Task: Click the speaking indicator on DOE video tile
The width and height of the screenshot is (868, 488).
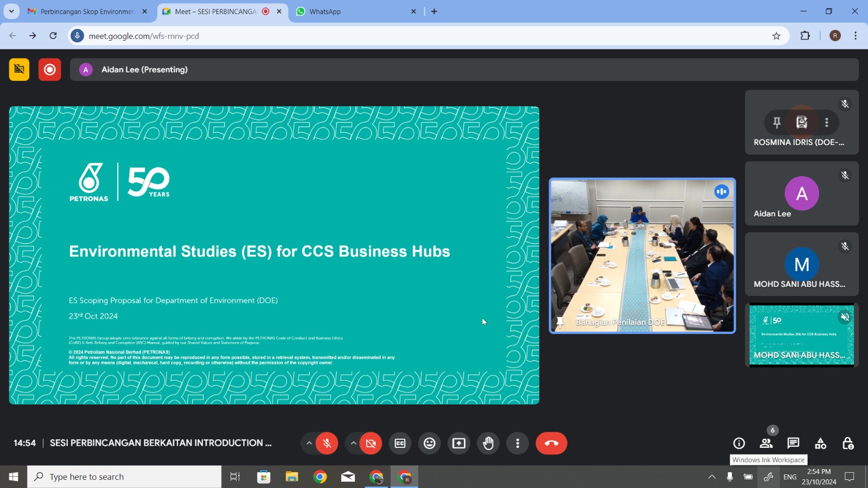Action: coord(722,191)
